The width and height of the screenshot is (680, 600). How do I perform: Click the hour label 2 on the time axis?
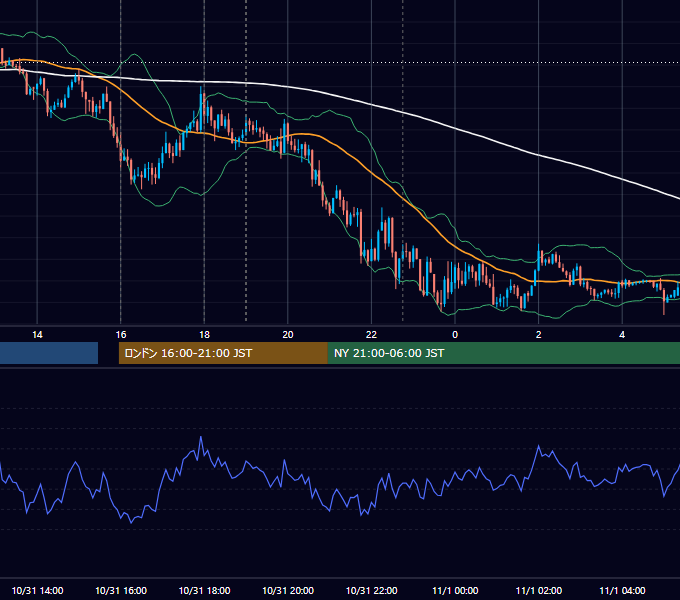tap(539, 335)
